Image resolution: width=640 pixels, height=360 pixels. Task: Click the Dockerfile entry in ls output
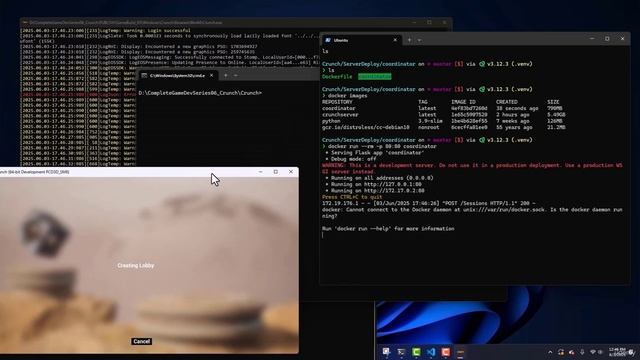pyautogui.click(x=337, y=77)
